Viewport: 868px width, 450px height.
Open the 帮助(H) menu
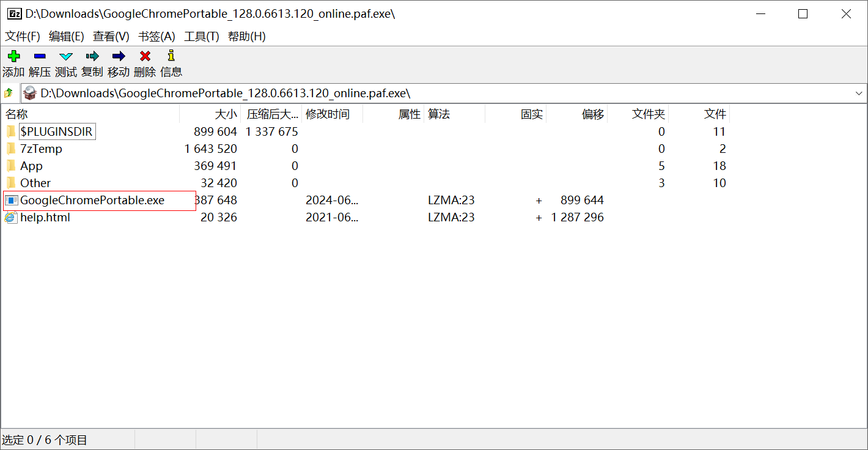point(247,37)
